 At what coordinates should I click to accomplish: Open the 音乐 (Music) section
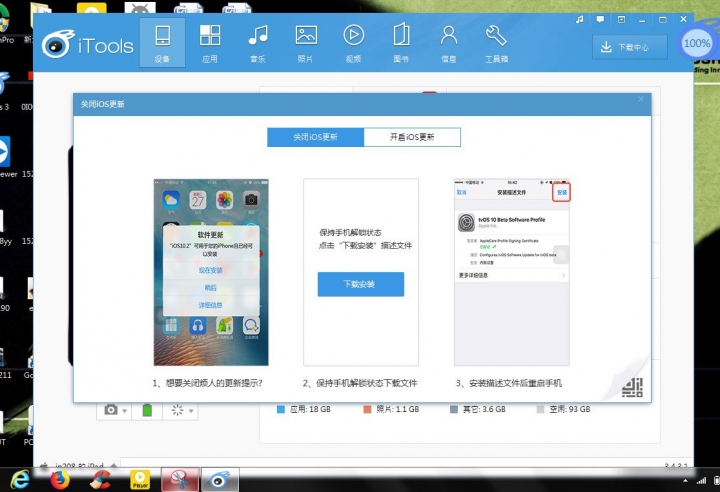(x=258, y=43)
